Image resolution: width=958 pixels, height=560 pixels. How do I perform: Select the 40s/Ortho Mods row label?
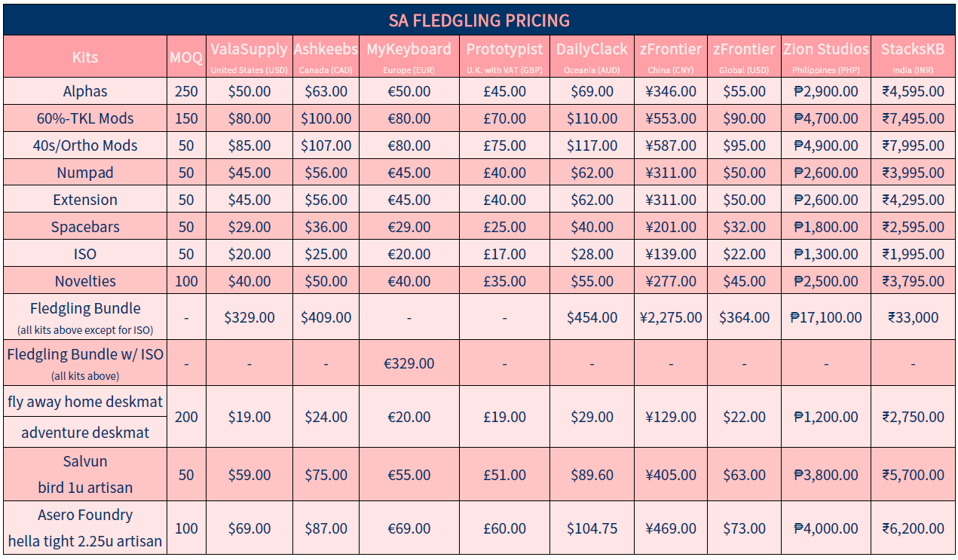click(x=85, y=145)
